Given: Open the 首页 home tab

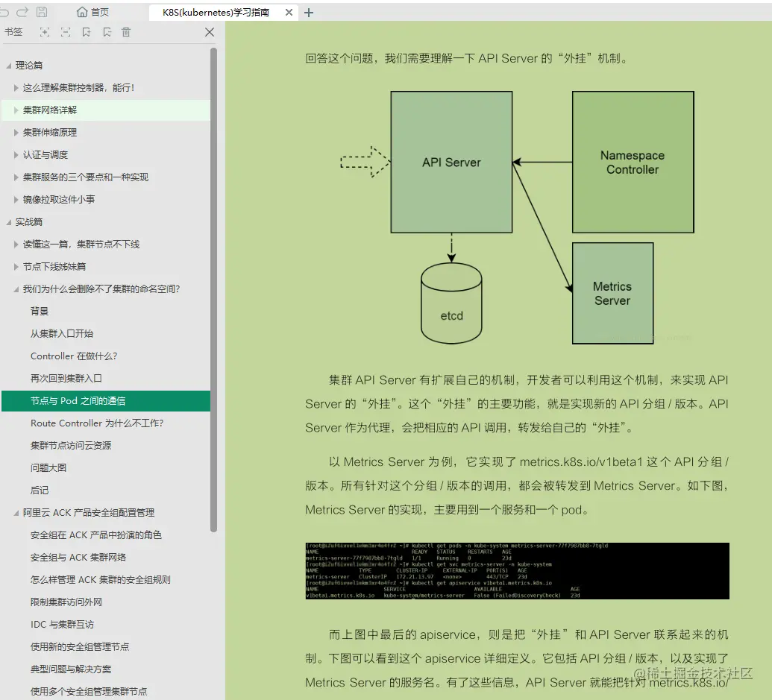Looking at the screenshot, I should [x=93, y=12].
